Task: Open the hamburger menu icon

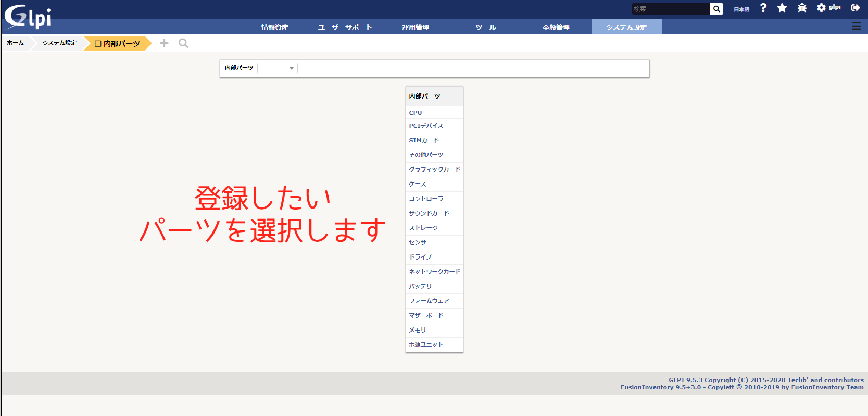Action: pyautogui.click(x=856, y=26)
